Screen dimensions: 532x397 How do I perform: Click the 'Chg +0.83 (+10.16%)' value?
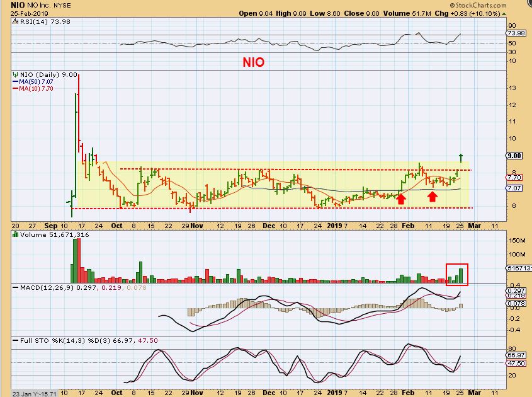point(467,14)
